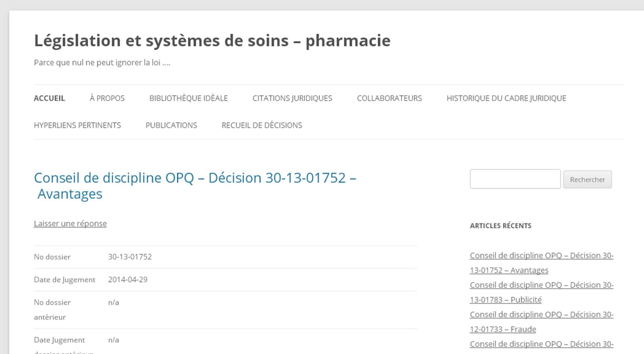
Task: Click the site title Législation et systèmes de soins
Action: click(212, 41)
